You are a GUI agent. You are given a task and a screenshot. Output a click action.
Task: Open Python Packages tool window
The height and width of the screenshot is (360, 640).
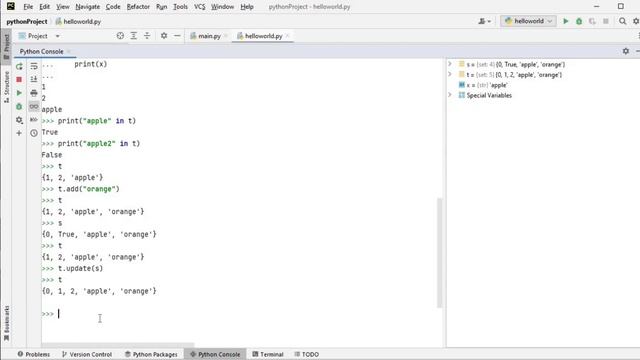pyautogui.click(x=151, y=354)
